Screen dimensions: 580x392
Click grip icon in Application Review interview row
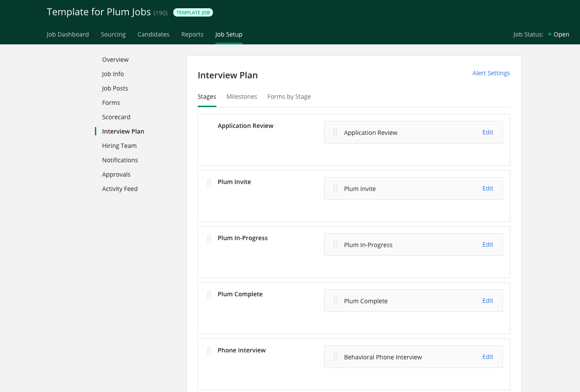point(335,133)
